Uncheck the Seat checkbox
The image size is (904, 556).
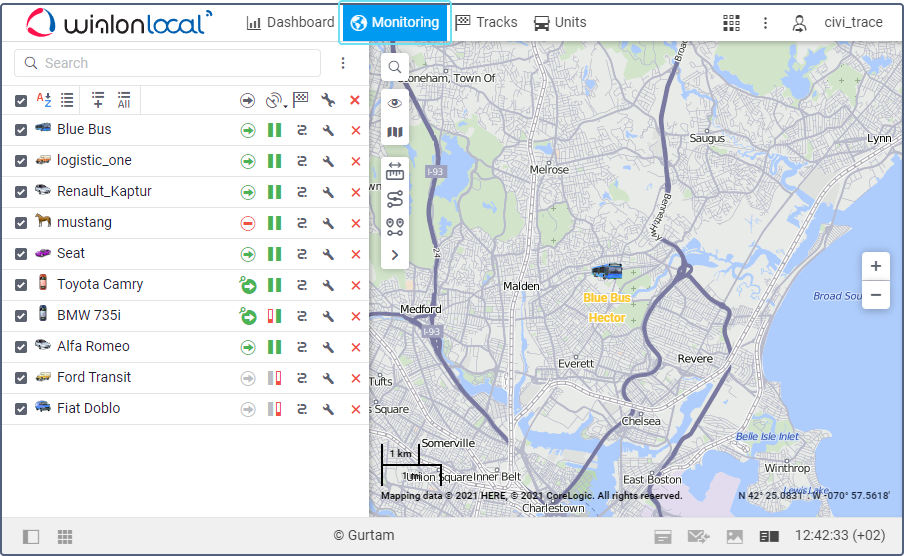[21, 254]
